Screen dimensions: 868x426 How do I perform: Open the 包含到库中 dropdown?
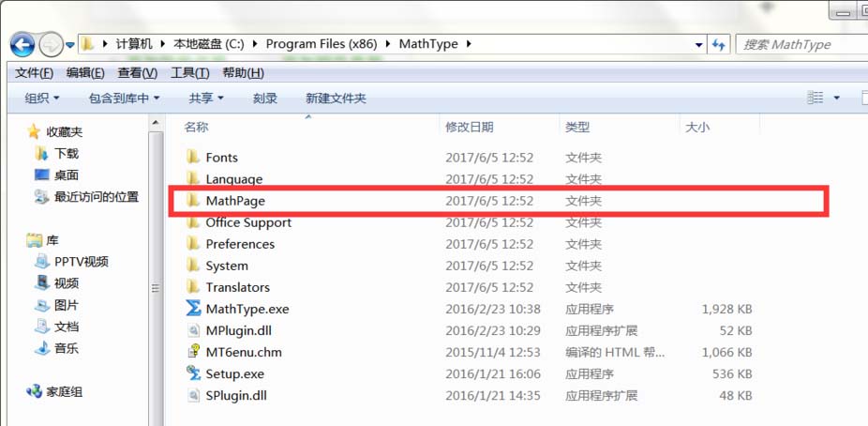coord(124,99)
